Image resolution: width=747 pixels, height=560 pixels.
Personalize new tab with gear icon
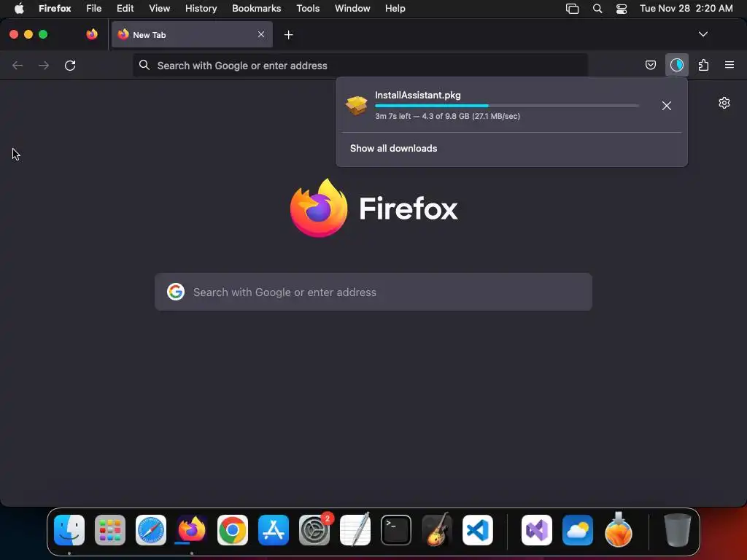pos(724,103)
